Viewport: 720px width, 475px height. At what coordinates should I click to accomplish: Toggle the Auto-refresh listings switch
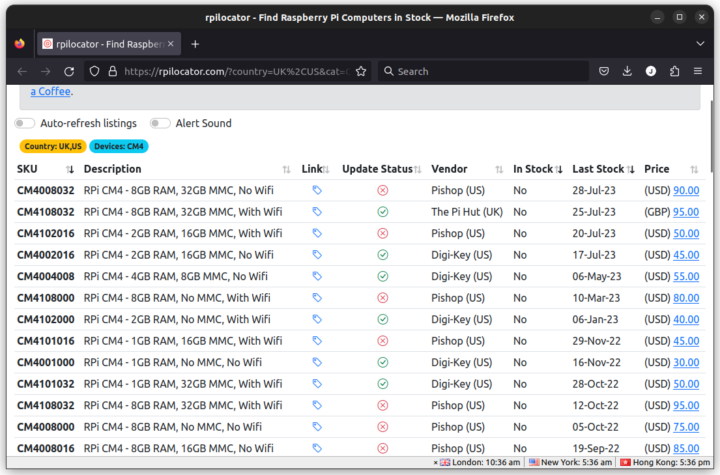click(x=24, y=123)
